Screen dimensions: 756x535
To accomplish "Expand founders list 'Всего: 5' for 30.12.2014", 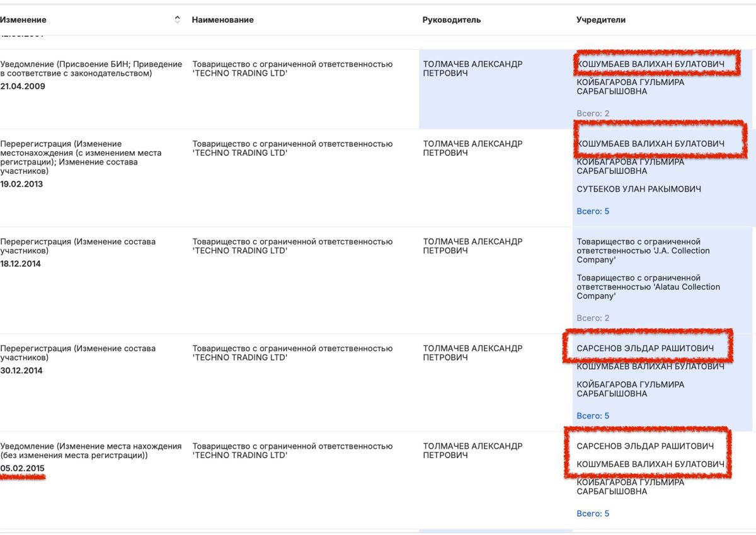I will click(593, 416).
